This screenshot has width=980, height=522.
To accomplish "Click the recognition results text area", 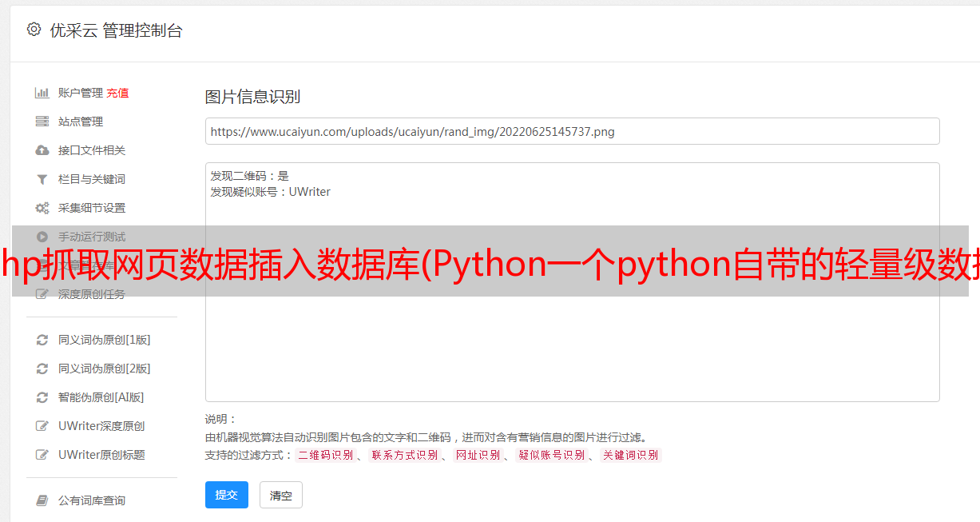I will 572,281.
